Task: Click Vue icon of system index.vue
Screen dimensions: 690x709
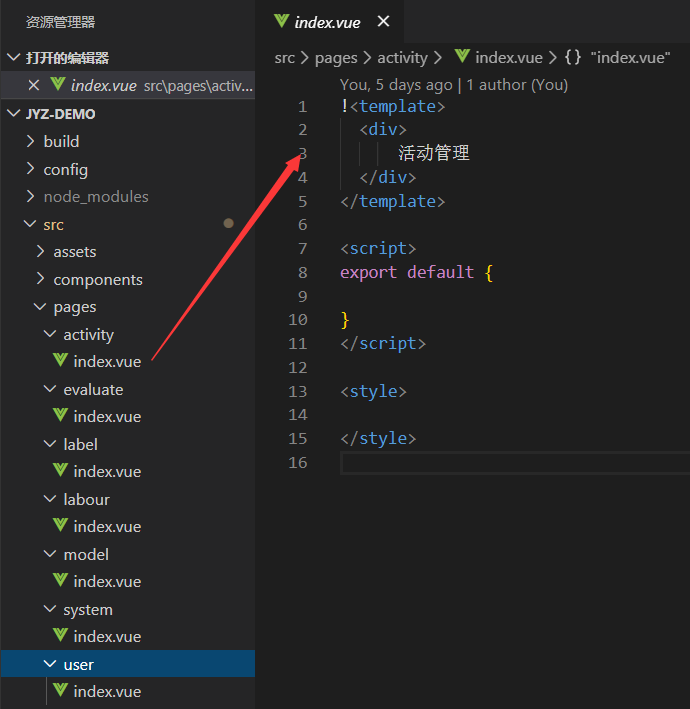Action: point(60,635)
